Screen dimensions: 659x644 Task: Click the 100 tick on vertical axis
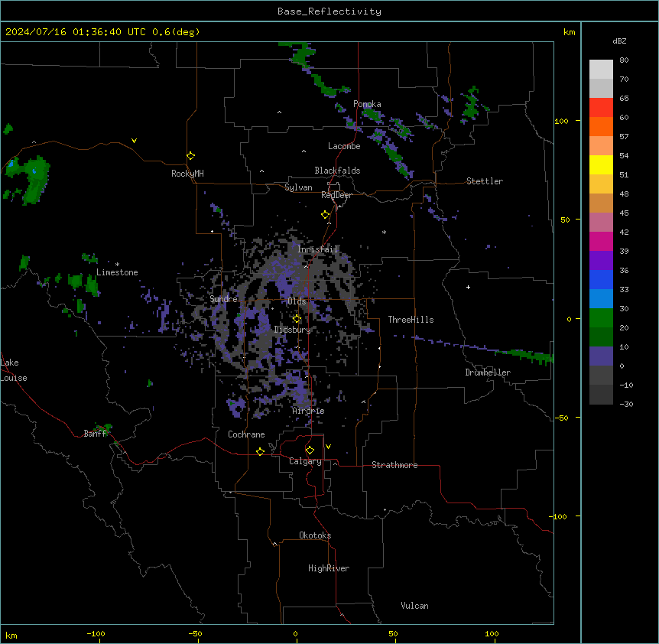561,121
